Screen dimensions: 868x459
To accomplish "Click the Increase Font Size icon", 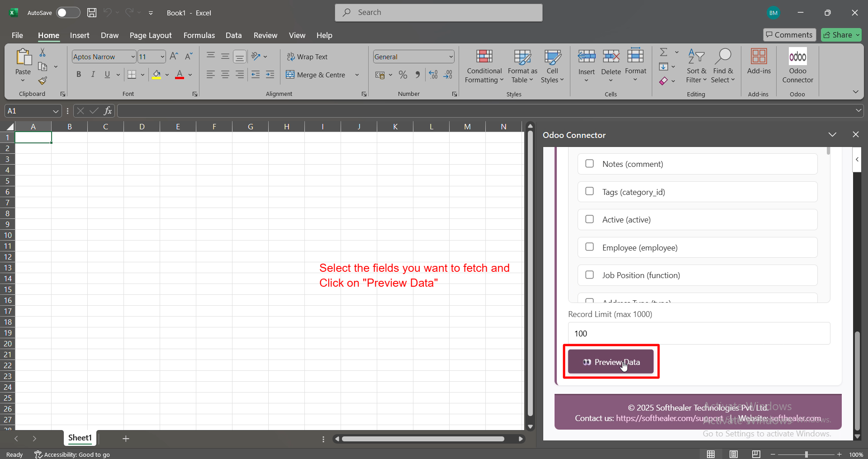I will pyautogui.click(x=174, y=57).
